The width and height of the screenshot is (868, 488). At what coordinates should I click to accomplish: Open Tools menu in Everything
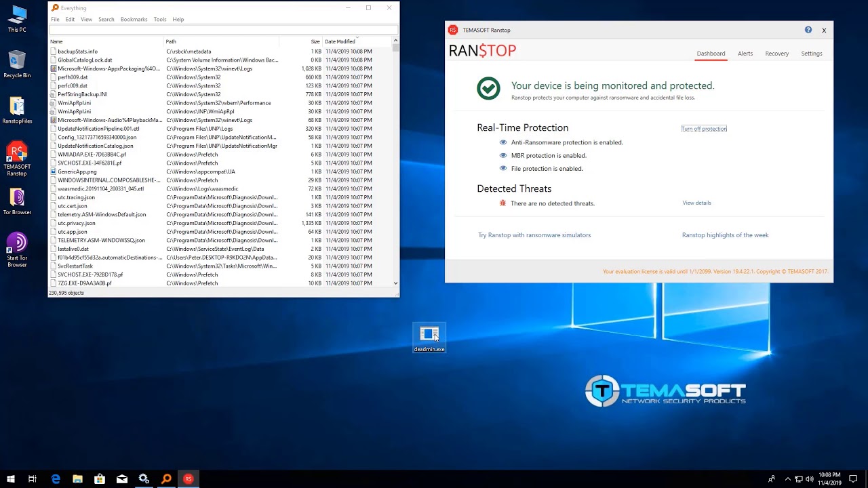coord(160,19)
